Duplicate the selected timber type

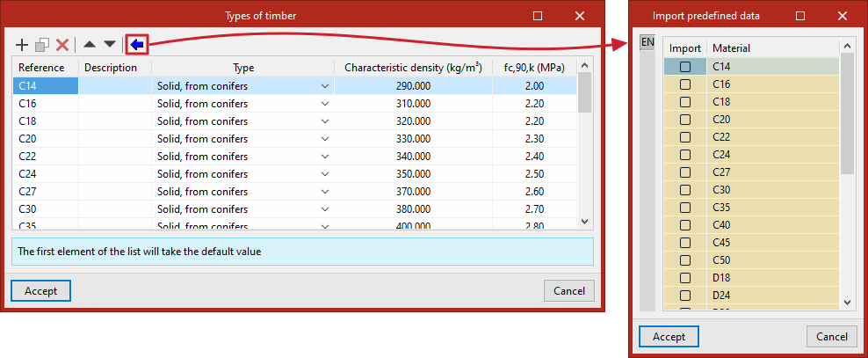42,45
